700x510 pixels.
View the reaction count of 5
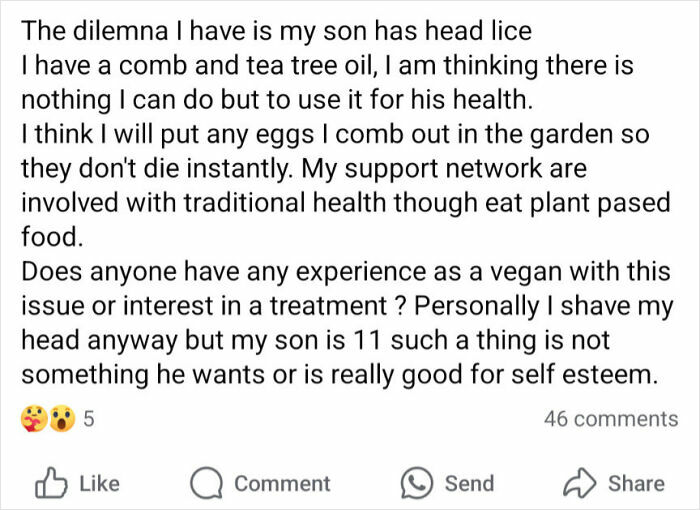(x=88, y=420)
